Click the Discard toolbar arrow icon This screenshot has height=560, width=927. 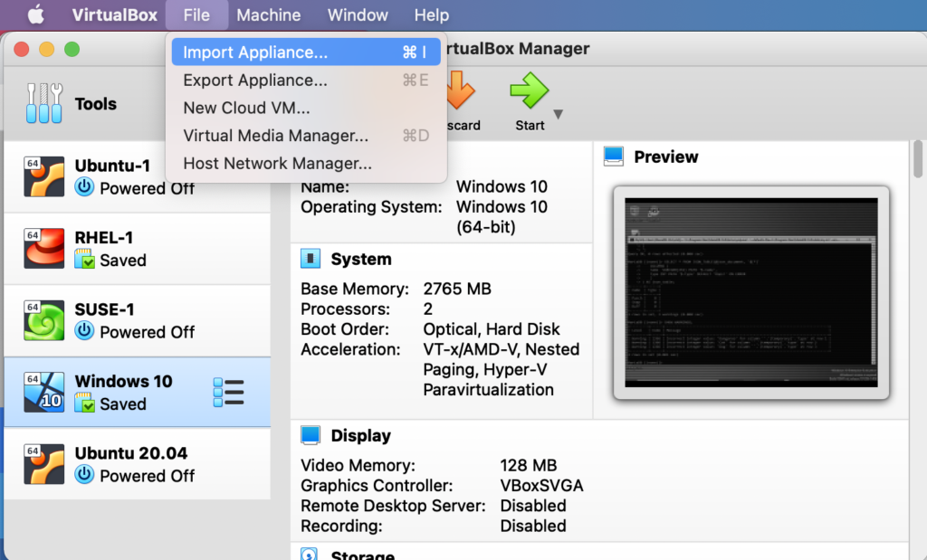click(x=460, y=90)
